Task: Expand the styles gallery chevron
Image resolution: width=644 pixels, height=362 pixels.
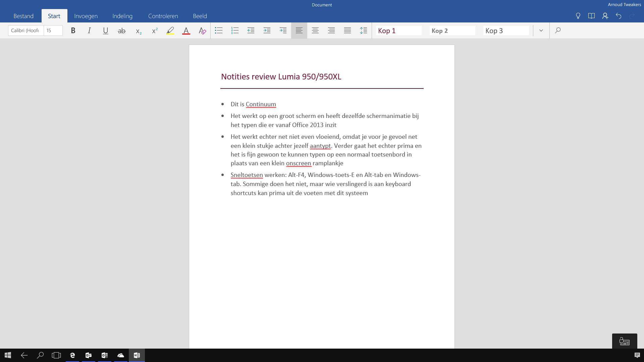Action: coord(541,31)
